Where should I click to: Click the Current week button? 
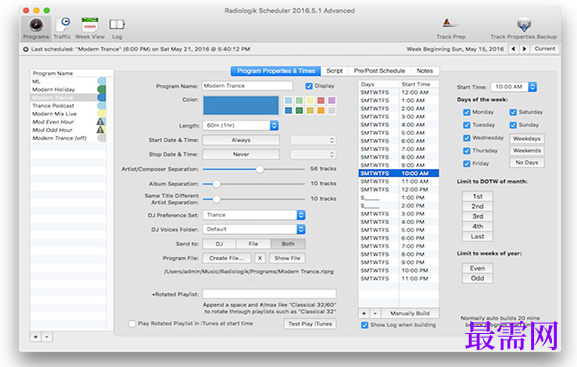pos(545,49)
